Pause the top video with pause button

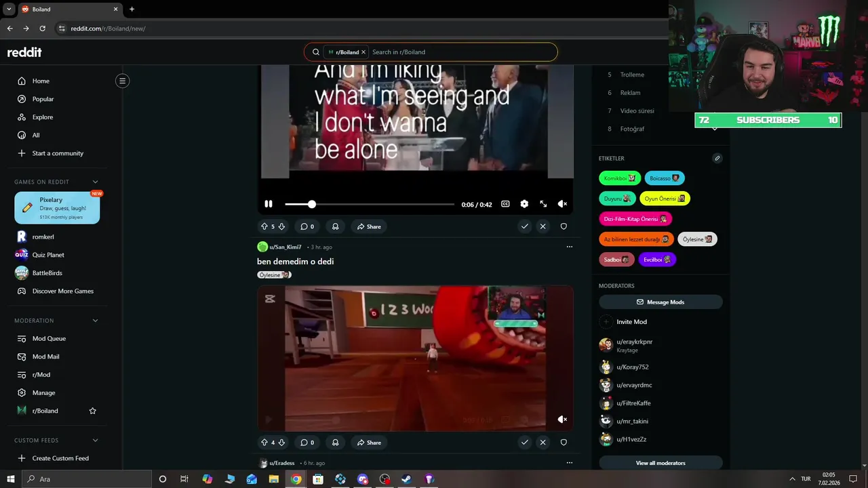(269, 204)
